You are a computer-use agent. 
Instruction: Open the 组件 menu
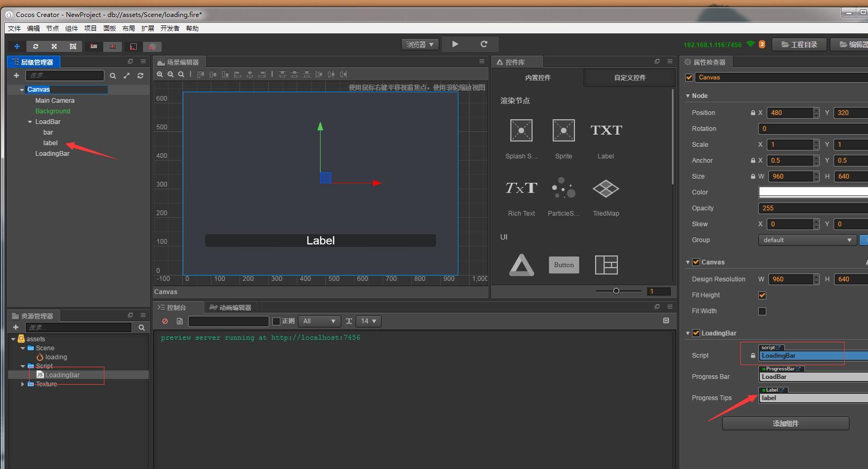[72, 29]
